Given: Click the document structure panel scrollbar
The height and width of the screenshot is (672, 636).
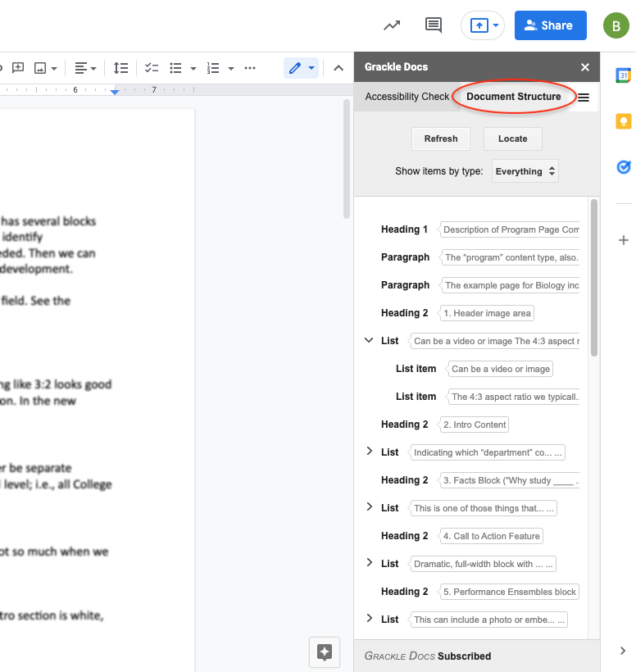Looking at the screenshot, I should (593, 279).
